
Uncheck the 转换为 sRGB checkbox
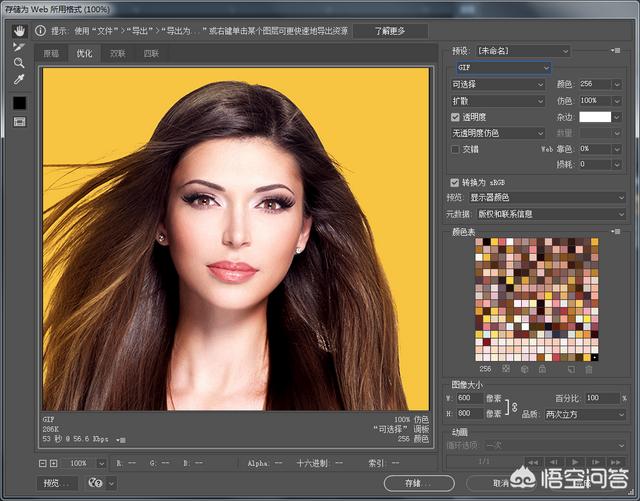pyautogui.click(x=455, y=183)
